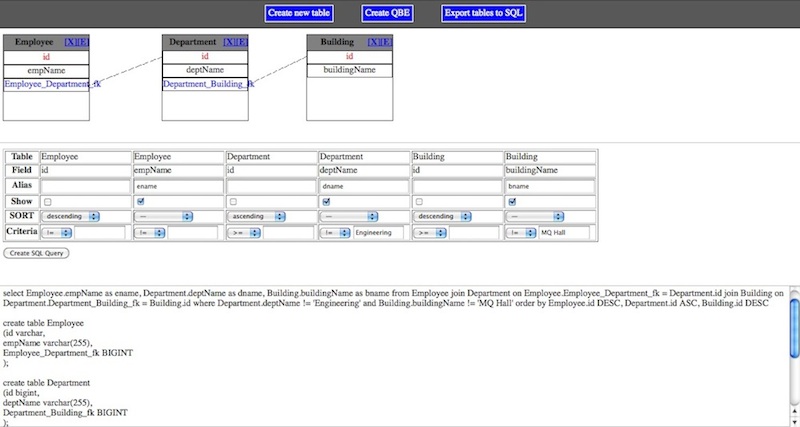Click the ename alias input field
The width and height of the screenshot is (800, 427).
click(x=178, y=186)
